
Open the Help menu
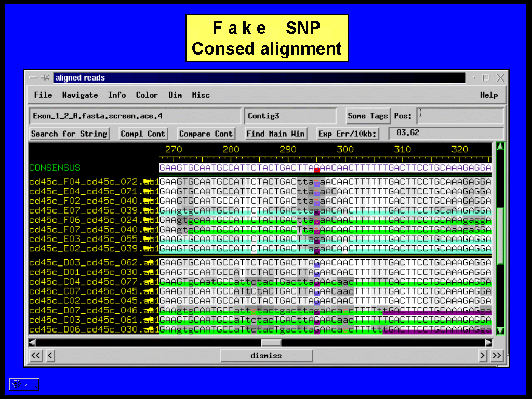pos(488,95)
